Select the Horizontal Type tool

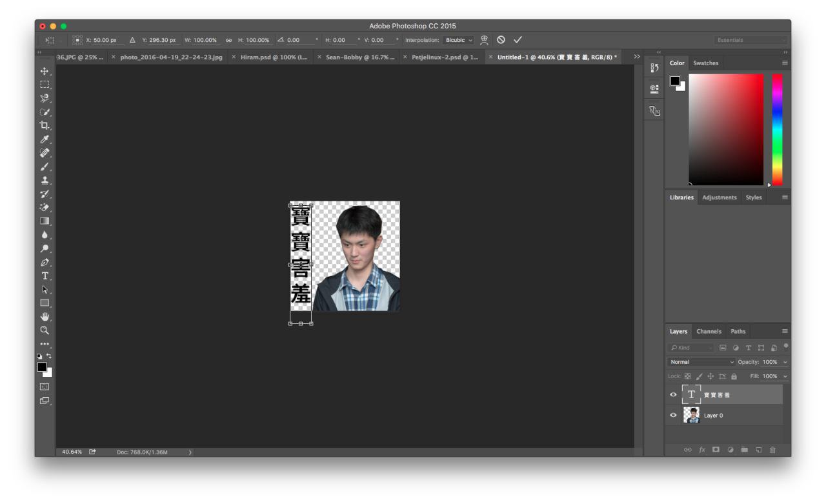[x=45, y=276]
